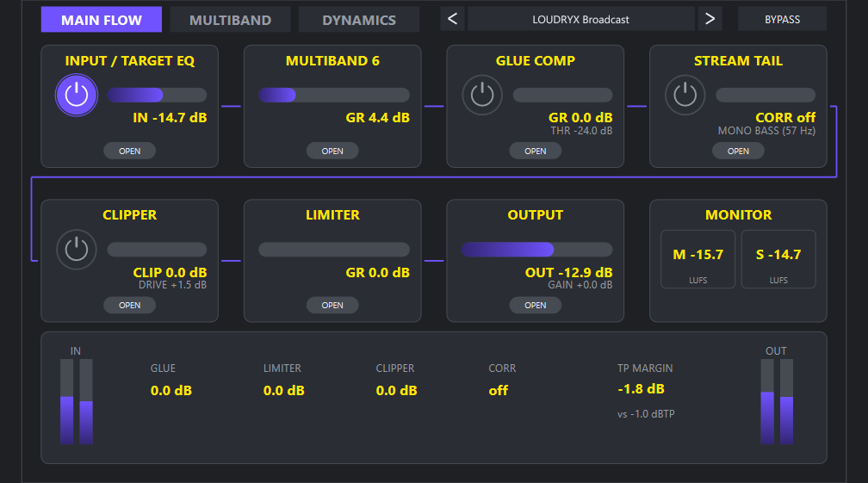868x483 pixels.
Task: Click the MULTIBAND 6 module title
Action: click(x=332, y=60)
